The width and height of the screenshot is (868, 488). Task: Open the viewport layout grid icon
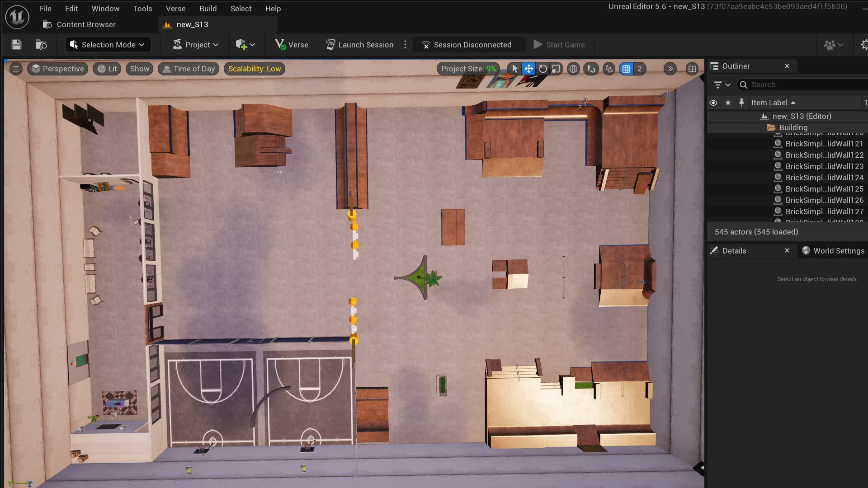tap(692, 69)
